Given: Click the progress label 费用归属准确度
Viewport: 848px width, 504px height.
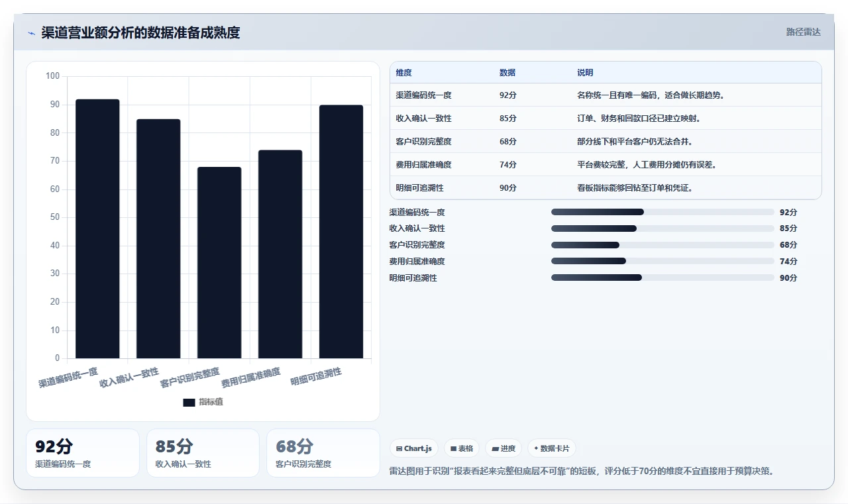Looking at the screenshot, I should pyautogui.click(x=417, y=262).
